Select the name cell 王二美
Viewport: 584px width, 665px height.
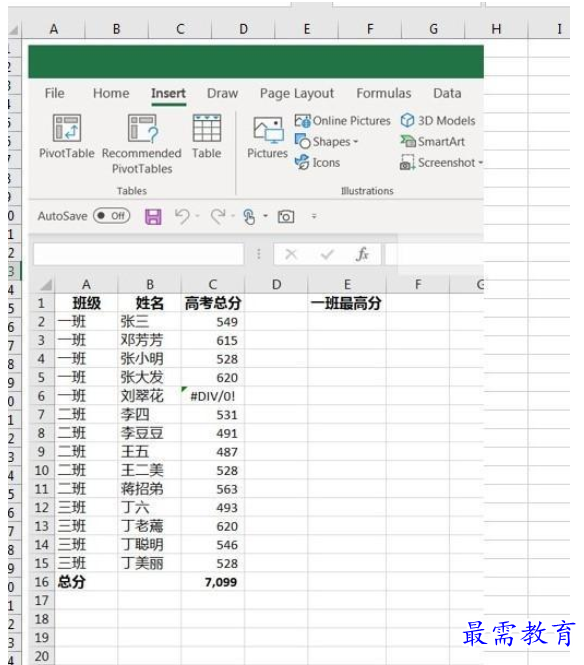(150, 470)
